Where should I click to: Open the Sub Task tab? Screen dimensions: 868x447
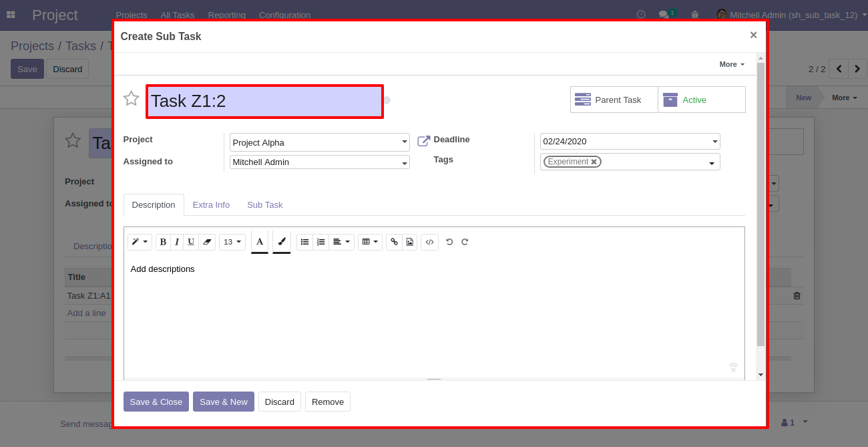coord(264,205)
